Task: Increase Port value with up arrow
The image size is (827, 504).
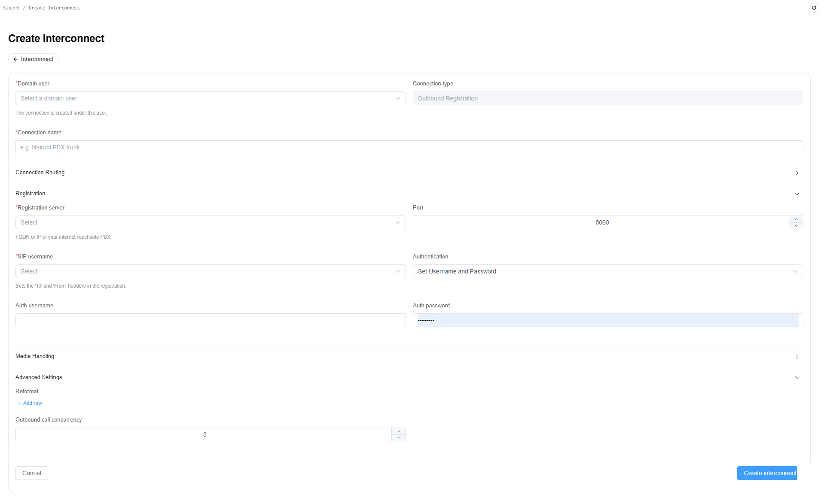Action: pyautogui.click(x=796, y=219)
